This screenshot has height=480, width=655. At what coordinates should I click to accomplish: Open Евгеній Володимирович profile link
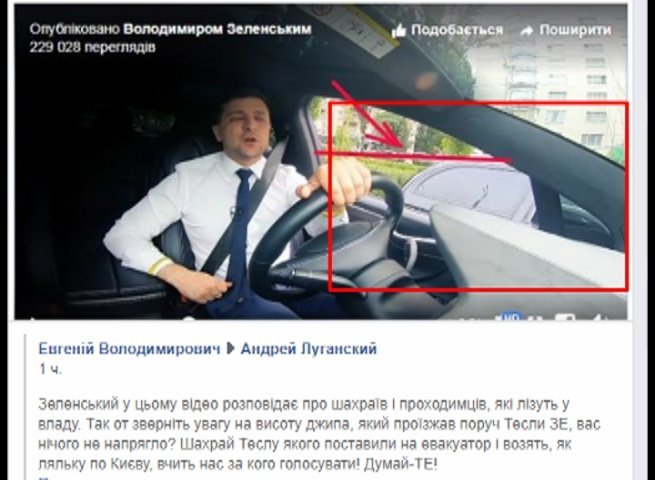click(x=129, y=348)
